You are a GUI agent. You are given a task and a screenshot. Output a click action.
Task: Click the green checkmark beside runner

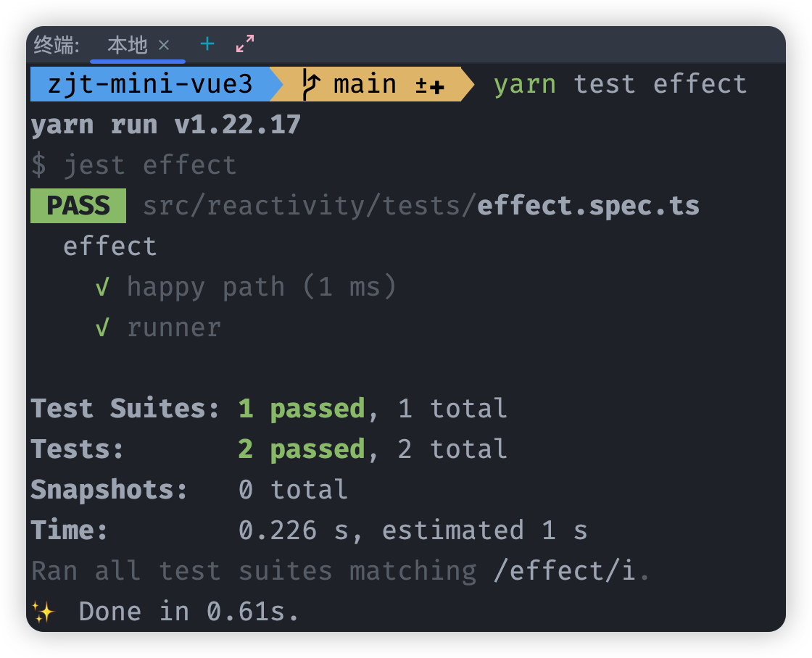pos(102,328)
